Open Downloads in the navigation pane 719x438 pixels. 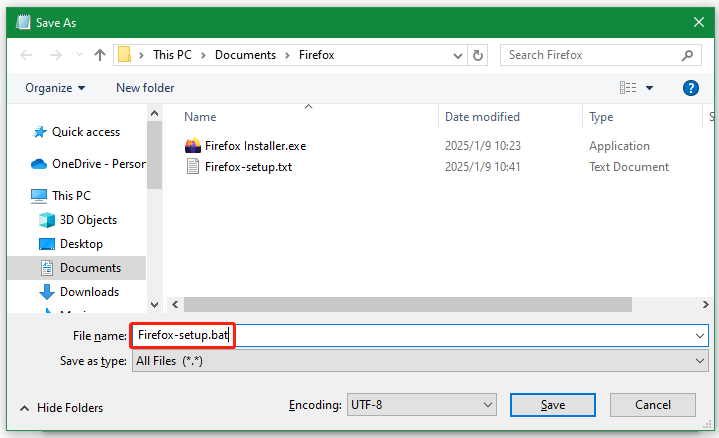(x=89, y=292)
